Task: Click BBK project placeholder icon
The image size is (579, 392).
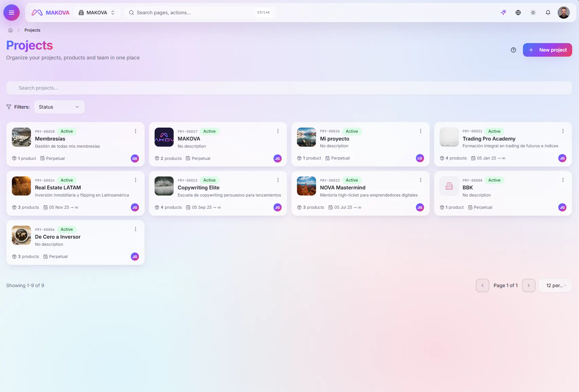Action: tap(449, 186)
